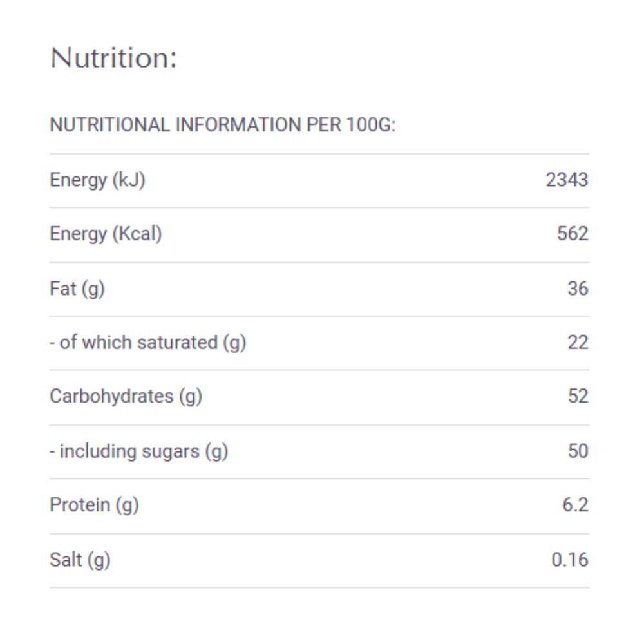Screen dimensions: 644x644
Task: Click the Energy (kJ) label
Action: tap(97, 180)
